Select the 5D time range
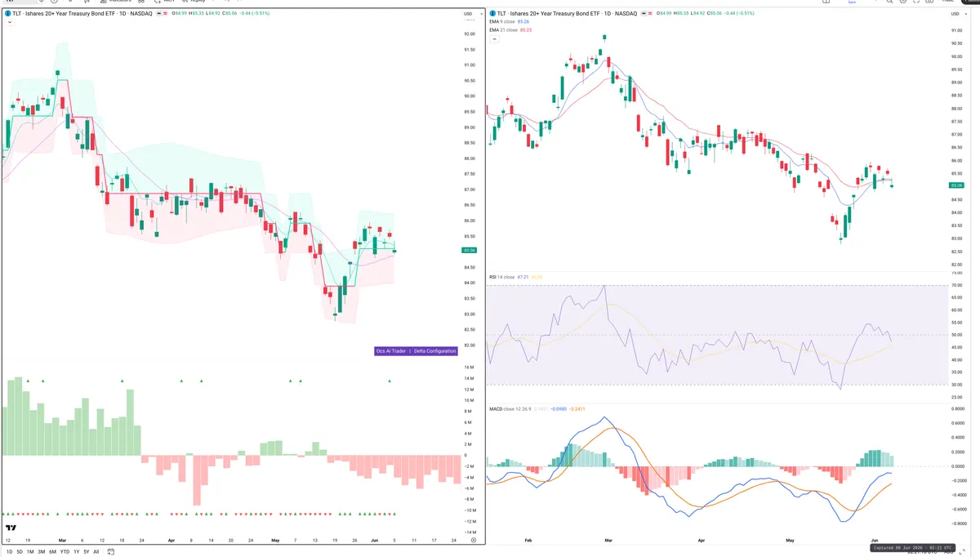The width and height of the screenshot is (980, 557). tap(20, 551)
